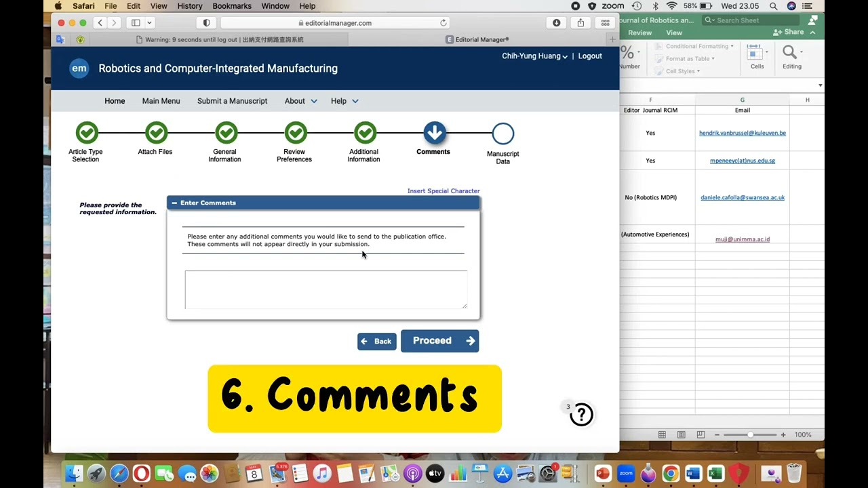Click the Back button

coord(377,342)
